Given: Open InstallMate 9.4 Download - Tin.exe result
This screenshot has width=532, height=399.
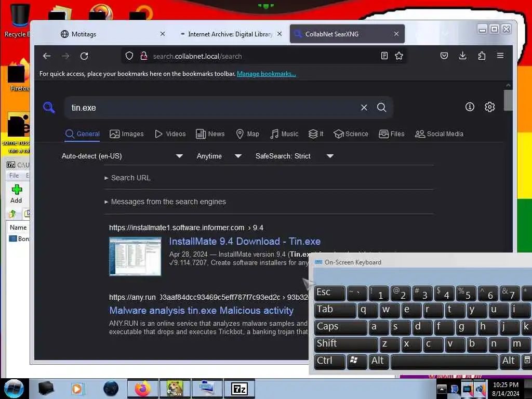Looking at the screenshot, I should [245, 241].
